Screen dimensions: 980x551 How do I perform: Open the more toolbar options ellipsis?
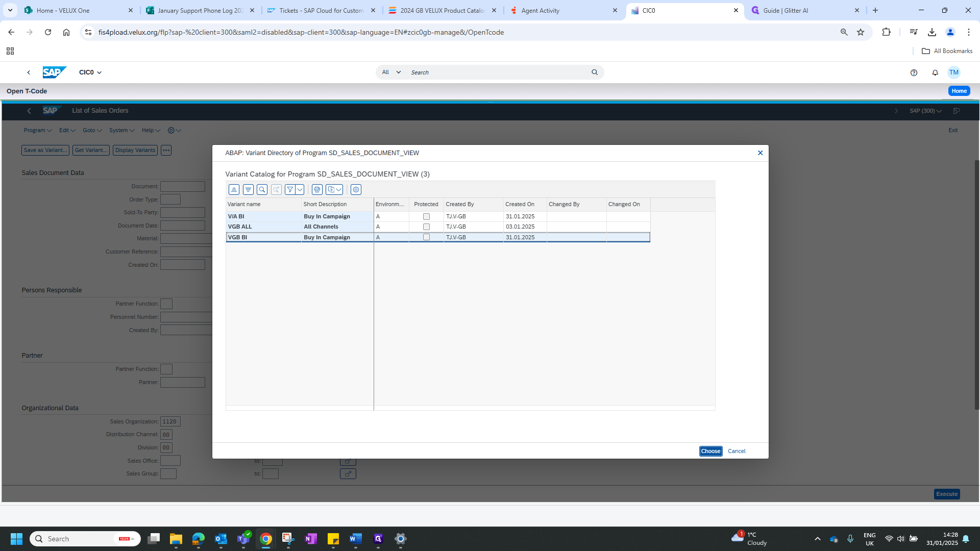pos(166,150)
